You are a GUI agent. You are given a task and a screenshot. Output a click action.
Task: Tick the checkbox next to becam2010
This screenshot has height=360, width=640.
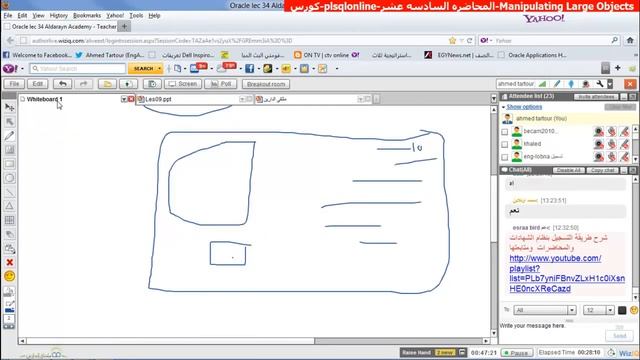(505, 132)
